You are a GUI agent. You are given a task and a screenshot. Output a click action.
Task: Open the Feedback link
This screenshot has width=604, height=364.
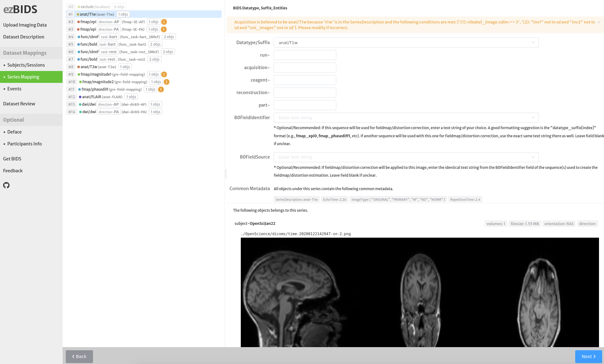(13, 171)
